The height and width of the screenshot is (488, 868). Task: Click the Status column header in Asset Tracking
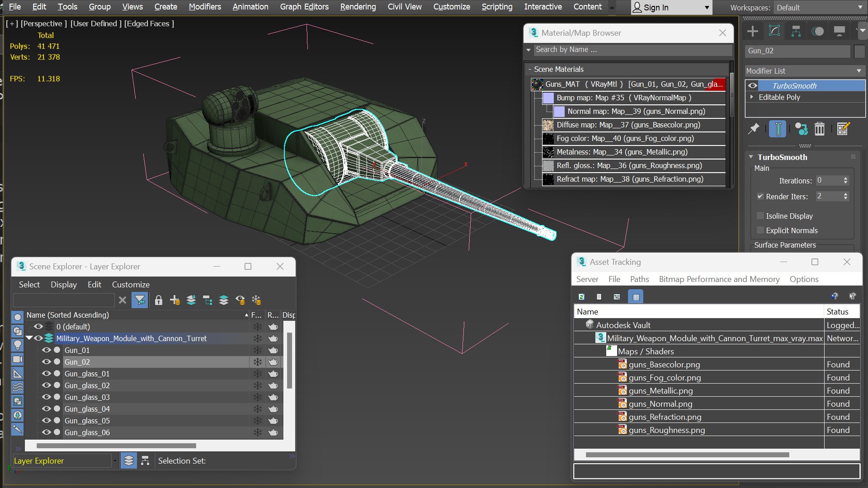click(x=842, y=312)
